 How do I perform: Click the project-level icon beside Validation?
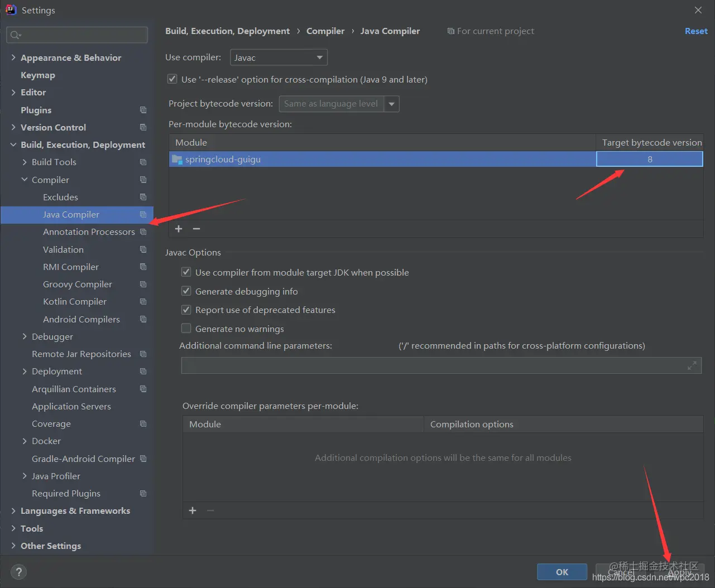tap(143, 249)
